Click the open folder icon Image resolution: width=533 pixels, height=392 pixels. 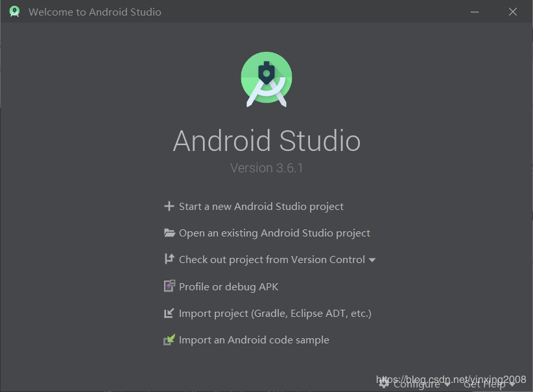[169, 233]
